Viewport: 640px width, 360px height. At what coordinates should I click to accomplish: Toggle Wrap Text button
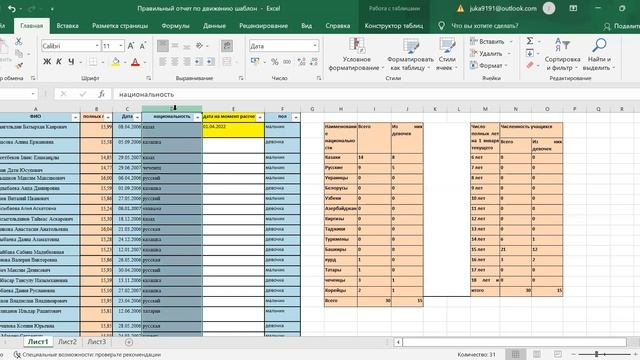pyautogui.click(x=227, y=46)
